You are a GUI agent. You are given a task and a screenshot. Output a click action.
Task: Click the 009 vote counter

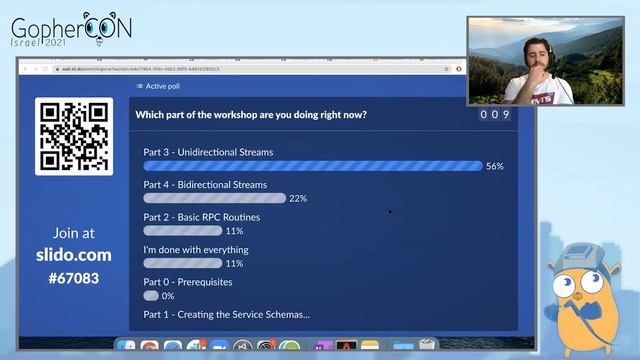click(495, 115)
